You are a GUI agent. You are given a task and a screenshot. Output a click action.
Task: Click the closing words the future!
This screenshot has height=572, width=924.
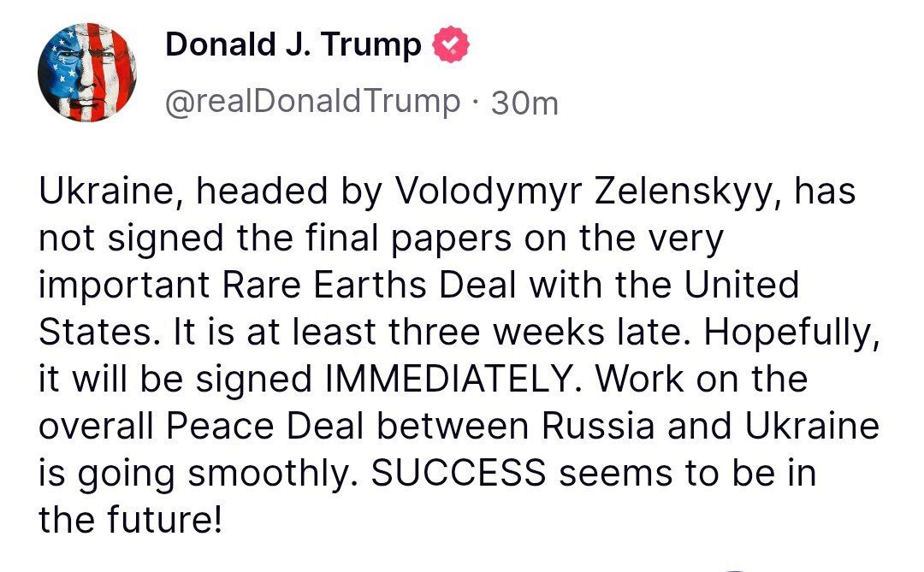131,520
